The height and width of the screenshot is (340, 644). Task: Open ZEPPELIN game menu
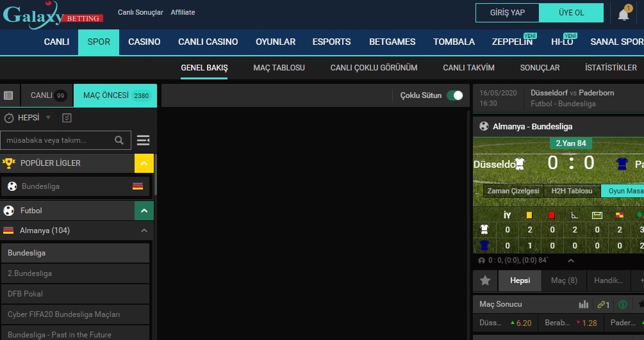(x=512, y=42)
